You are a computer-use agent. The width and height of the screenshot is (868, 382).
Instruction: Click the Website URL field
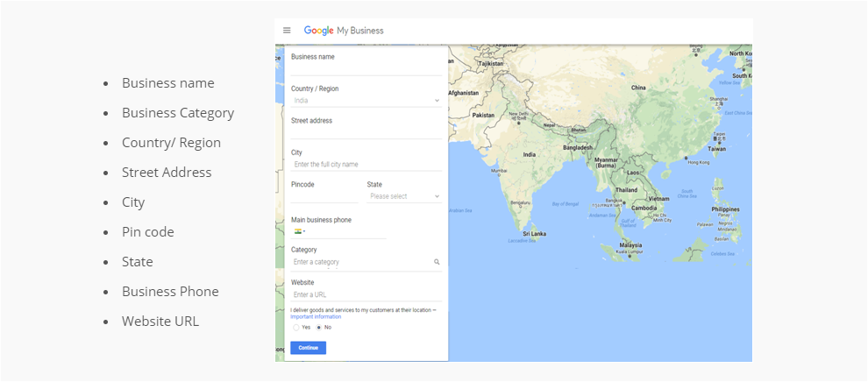click(366, 295)
